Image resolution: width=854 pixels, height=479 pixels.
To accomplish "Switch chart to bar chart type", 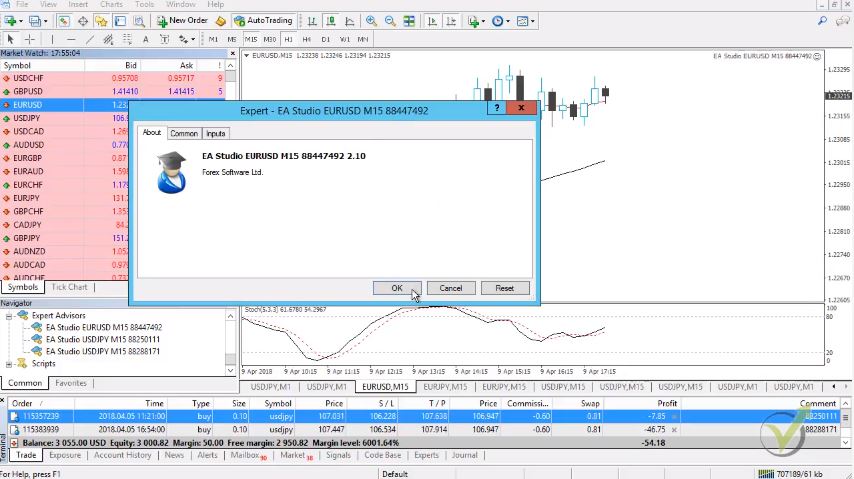I will click(312, 21).
